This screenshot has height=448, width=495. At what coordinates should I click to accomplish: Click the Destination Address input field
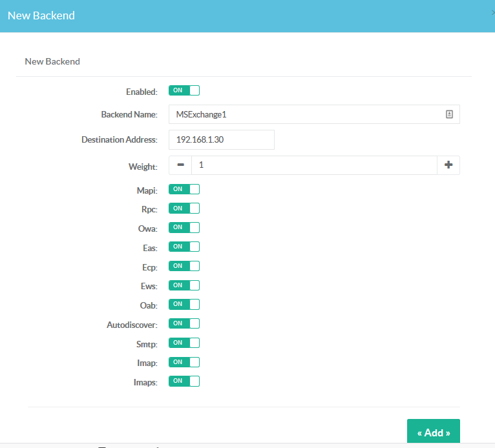(x=222, y=139)
